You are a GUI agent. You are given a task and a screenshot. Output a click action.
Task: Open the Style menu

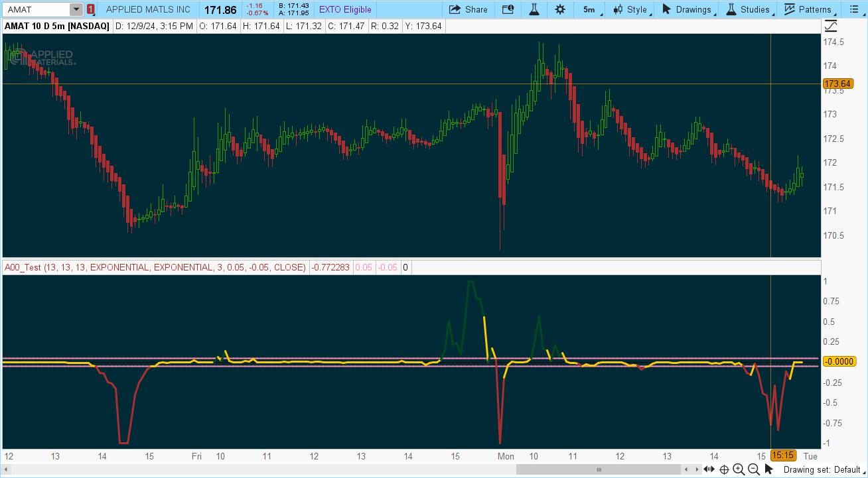point(630,9)
